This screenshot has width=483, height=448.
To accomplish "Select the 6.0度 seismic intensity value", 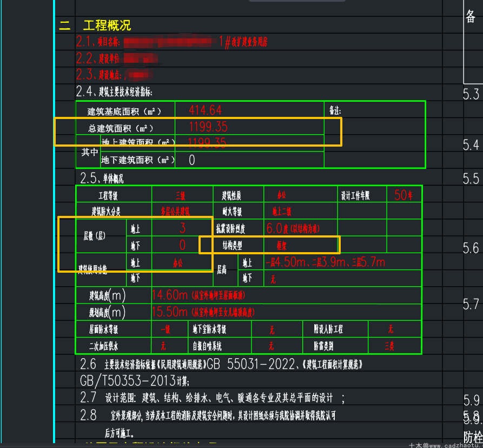I will pyautogui.click(x=293, y=228).
